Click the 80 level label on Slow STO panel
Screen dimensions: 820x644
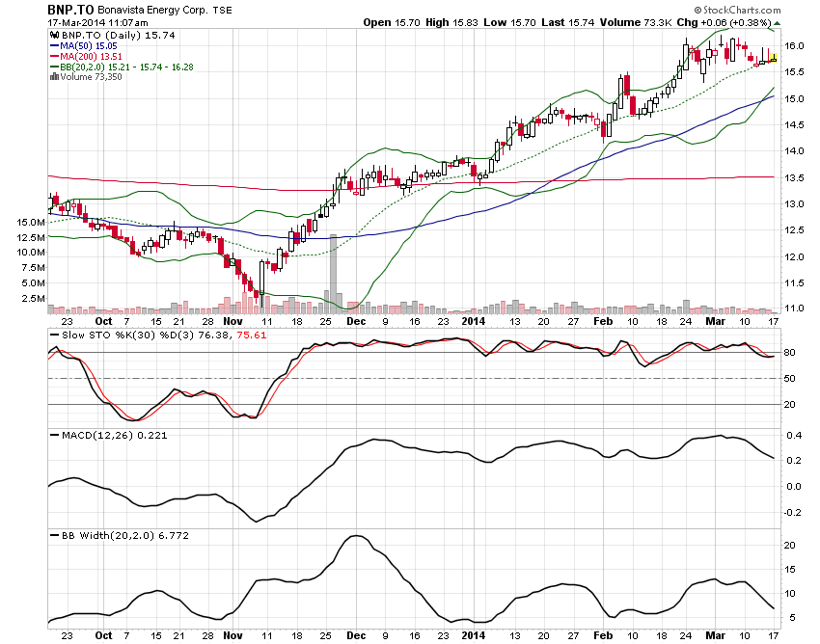coord(790,353)
